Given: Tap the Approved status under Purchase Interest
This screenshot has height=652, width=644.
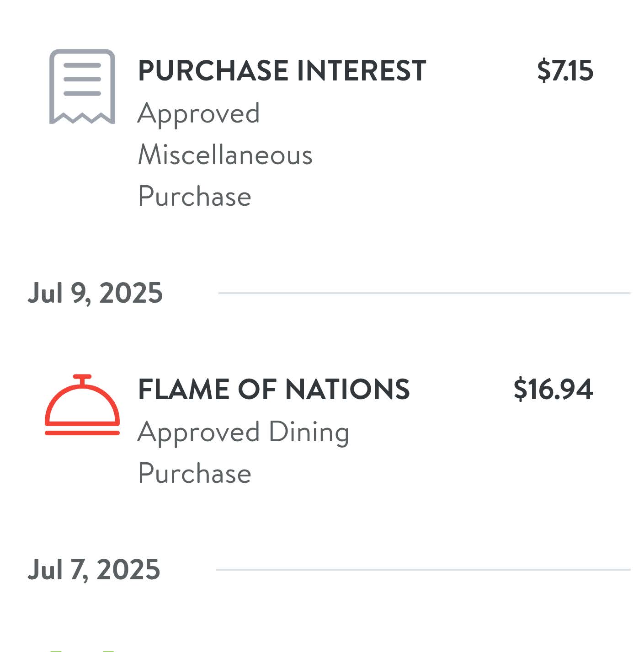Looking at the screenshot, I should pos(199,113).
